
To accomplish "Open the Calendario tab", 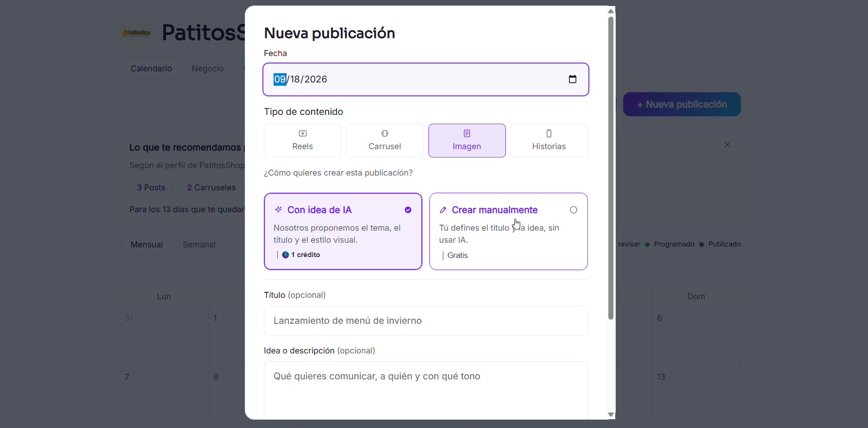I will click(151, 69).
